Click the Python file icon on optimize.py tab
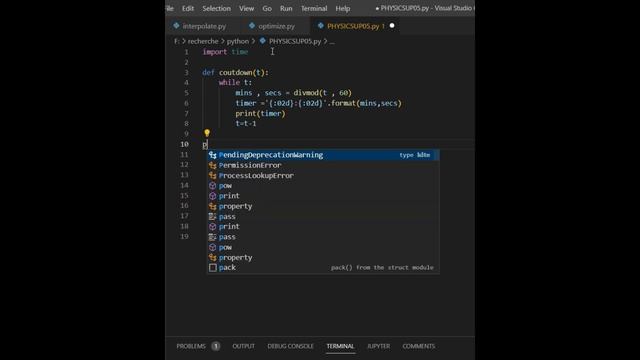Image resolution: width=640 pixels, height=360 pixels. (252, 26)
